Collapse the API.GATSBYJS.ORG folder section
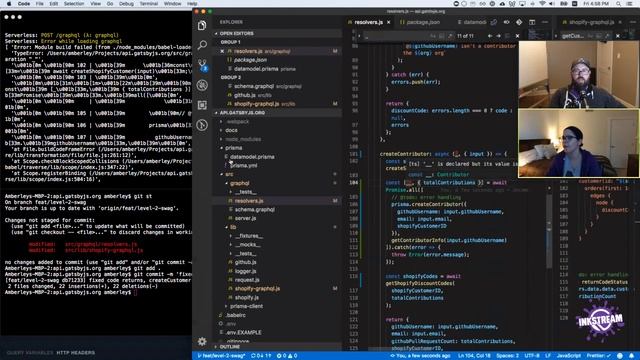This screenshot has height=360, width=640. click(242, 113)
